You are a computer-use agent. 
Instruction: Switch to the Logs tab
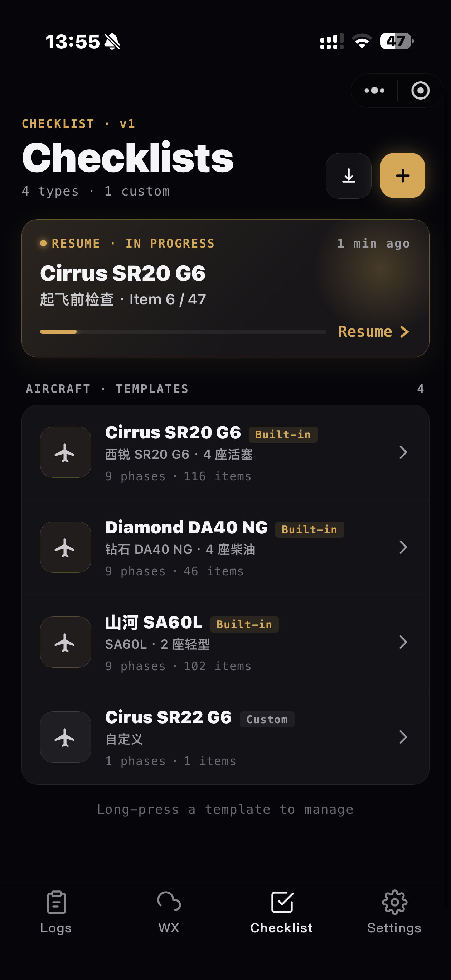coord(56,912)
